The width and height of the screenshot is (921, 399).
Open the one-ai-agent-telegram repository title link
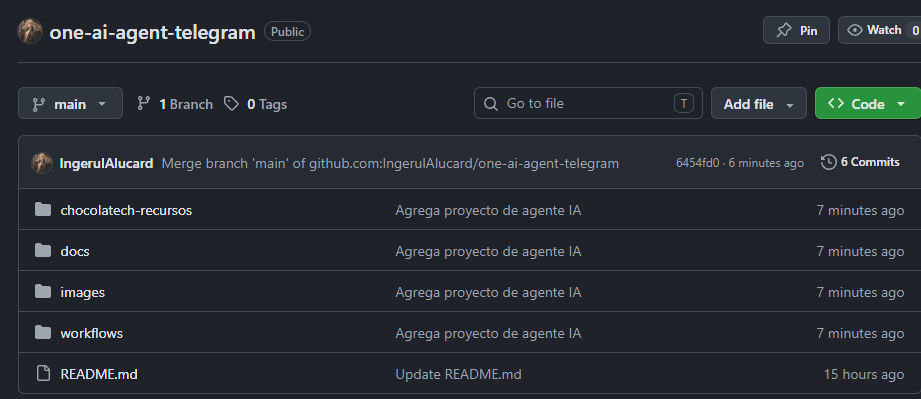tap(152, 32)
